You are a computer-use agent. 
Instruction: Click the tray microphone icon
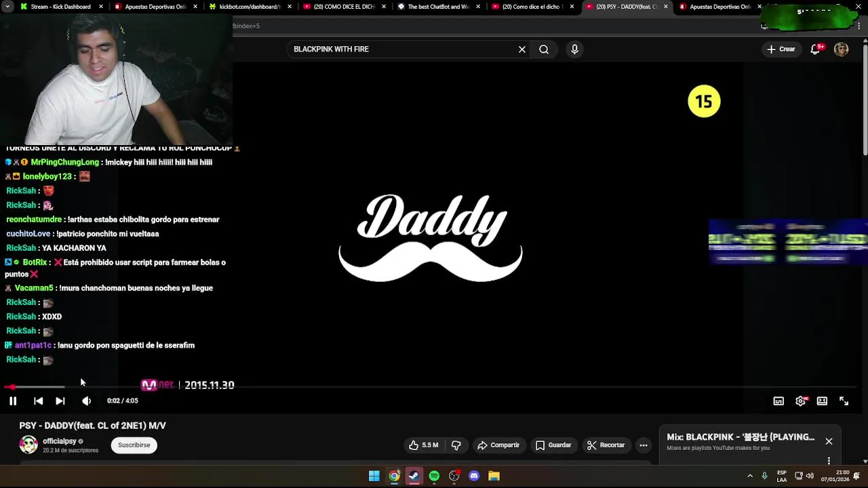(765, 476)
